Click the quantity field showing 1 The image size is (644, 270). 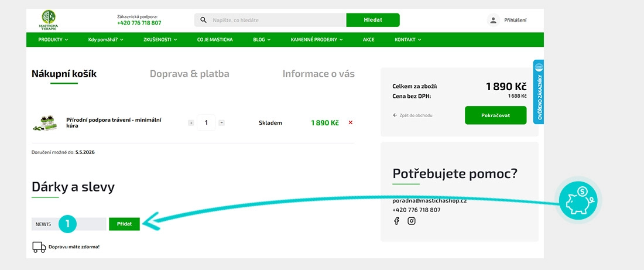[x=206, y=122]
